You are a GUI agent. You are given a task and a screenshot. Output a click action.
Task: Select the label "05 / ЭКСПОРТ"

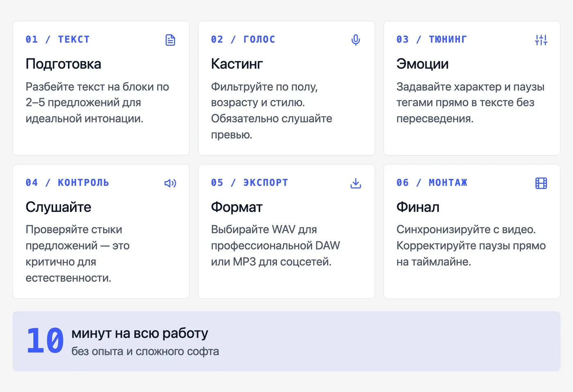[250, 183]
